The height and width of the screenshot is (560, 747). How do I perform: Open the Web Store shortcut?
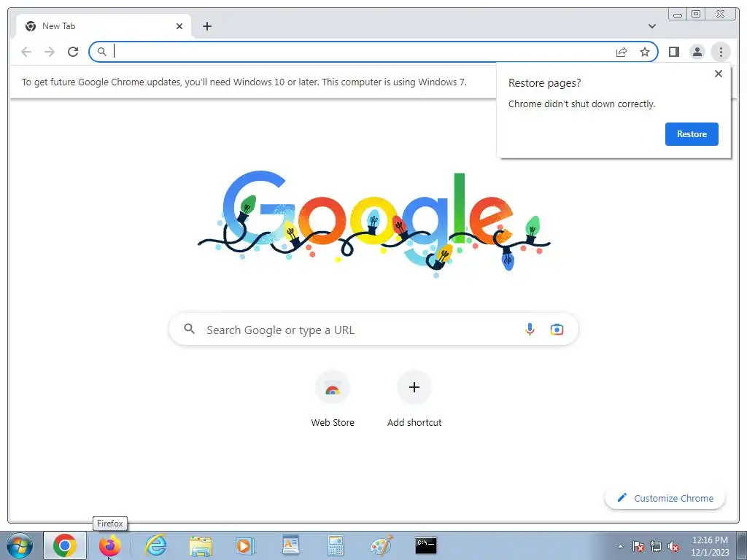point(333,399)
